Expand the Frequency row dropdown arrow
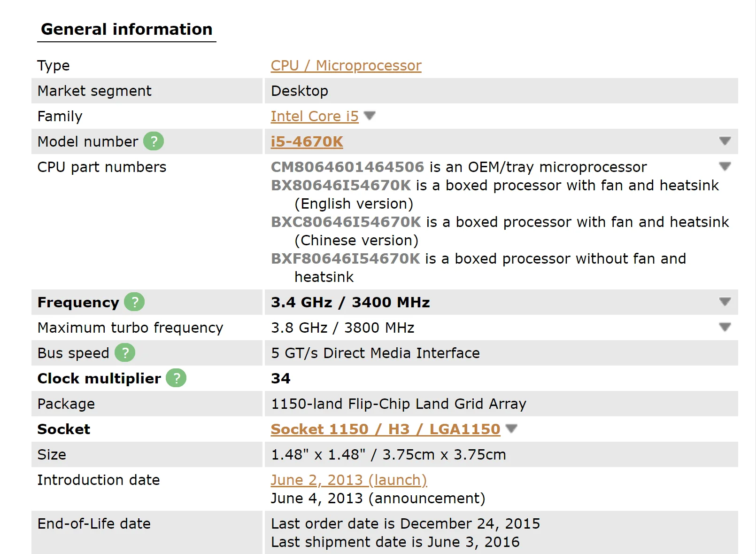 pos(725,302)
